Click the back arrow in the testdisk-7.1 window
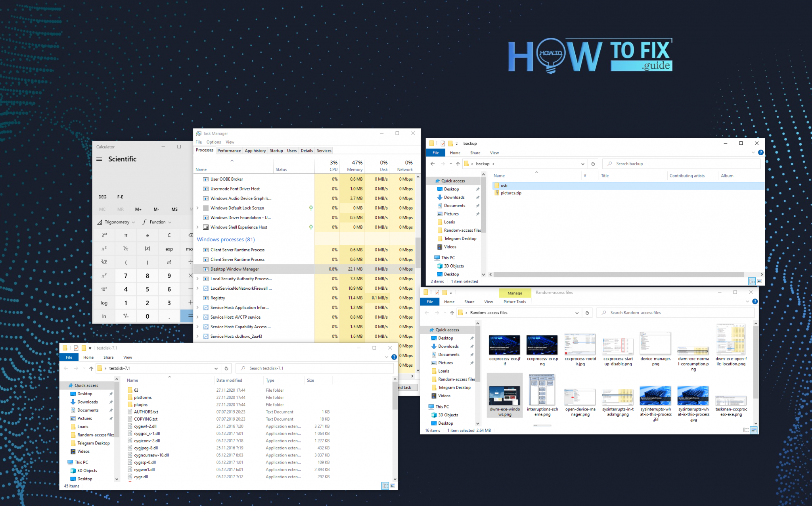This screenshot has width=812, height=506. (x=66, y=368)
